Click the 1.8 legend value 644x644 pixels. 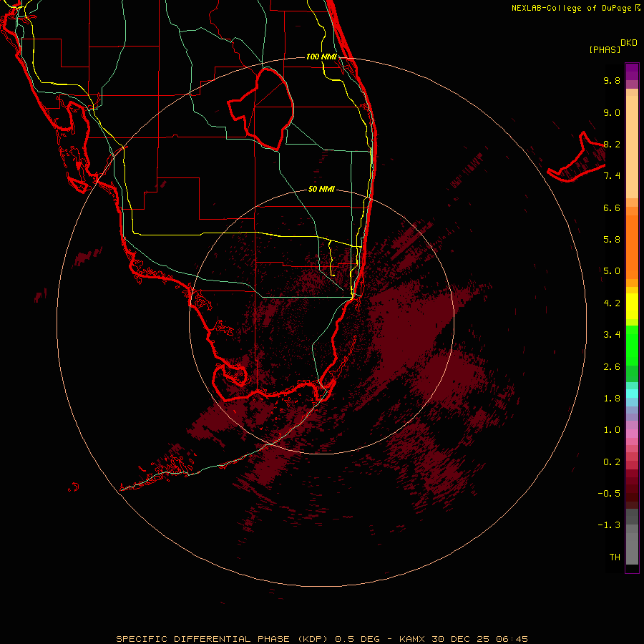click(x=612, y=399)
